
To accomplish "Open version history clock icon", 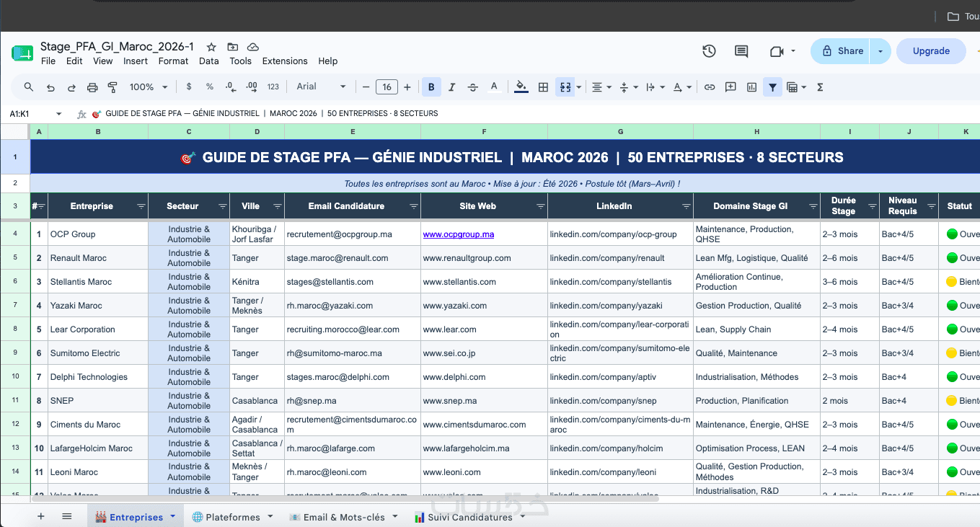I will pos(709,51).
